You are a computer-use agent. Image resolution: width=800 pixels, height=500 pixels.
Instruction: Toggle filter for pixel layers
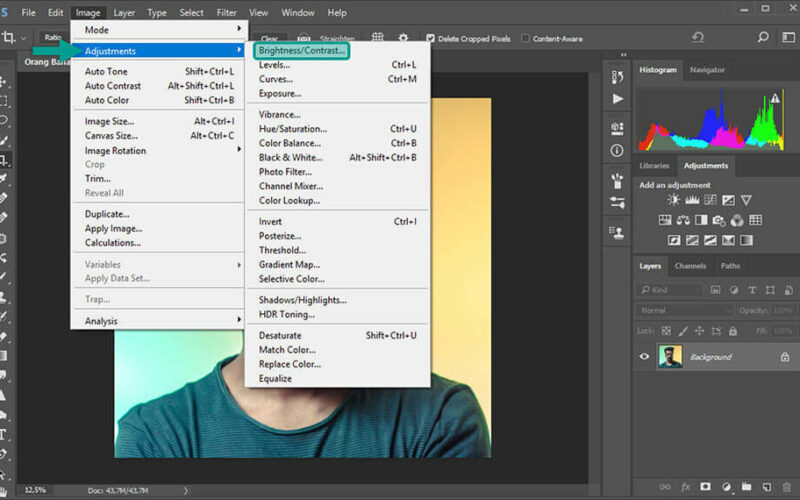[x=715, y=290]
